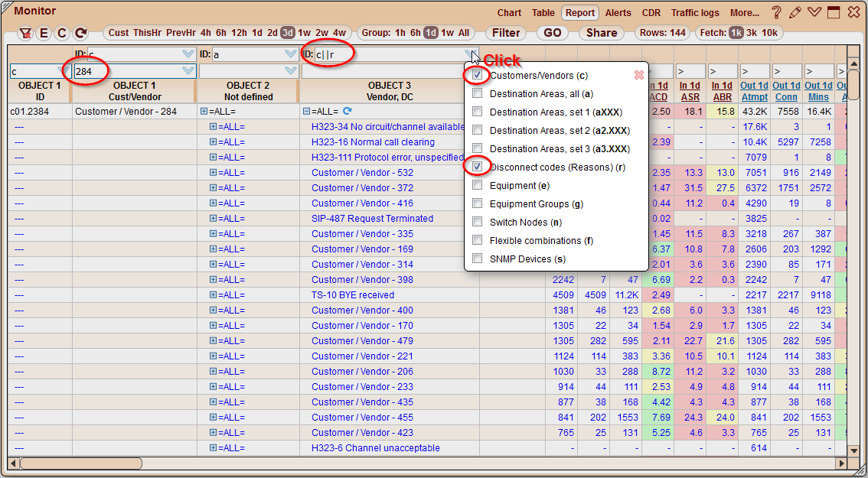Enable the Equipment (e) checkbox
Viewport: 868px width, 478px height.
[x=478, y=184]
